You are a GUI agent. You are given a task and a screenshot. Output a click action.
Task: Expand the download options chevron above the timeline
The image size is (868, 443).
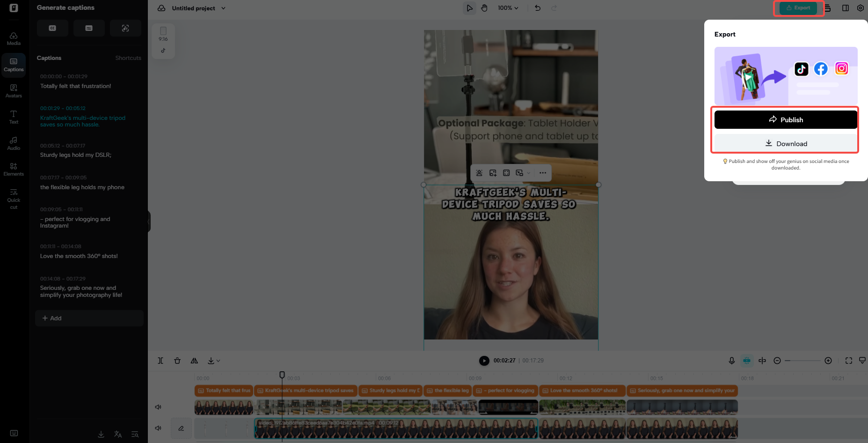(218, 361)
